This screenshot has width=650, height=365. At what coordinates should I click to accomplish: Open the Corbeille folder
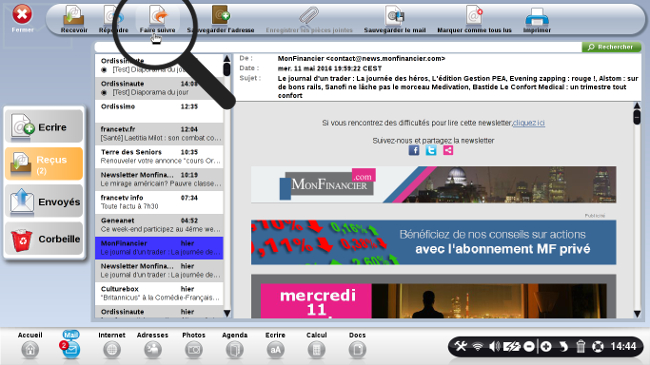pyautogui.click(x=44, y=239)
